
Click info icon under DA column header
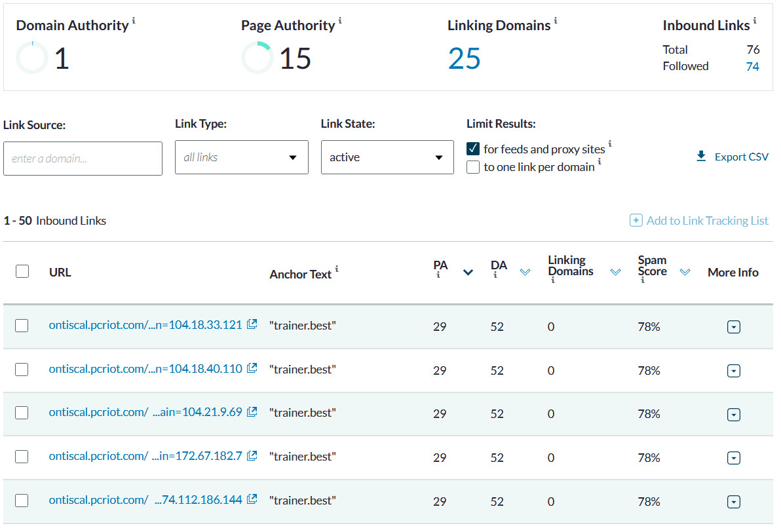(495, 275)
